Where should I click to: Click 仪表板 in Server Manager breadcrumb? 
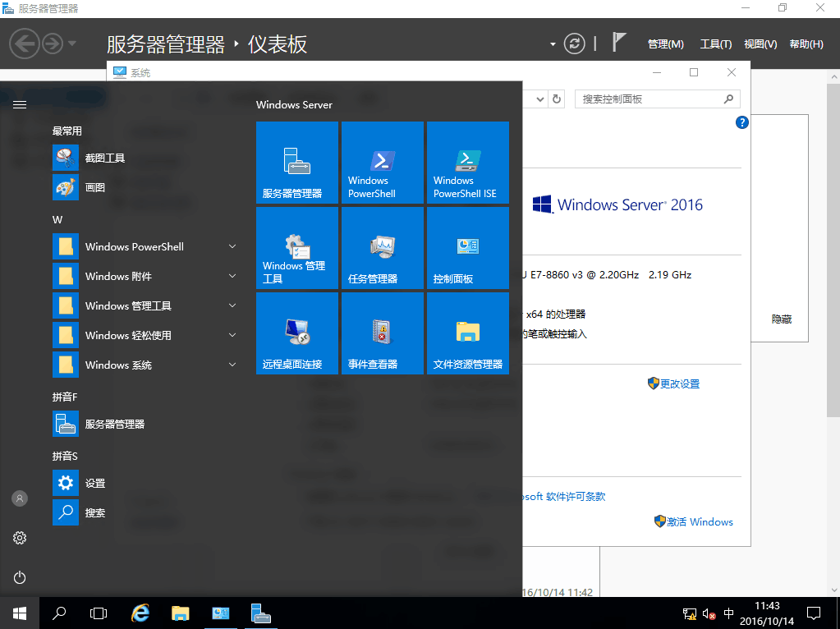click(278, 44)
